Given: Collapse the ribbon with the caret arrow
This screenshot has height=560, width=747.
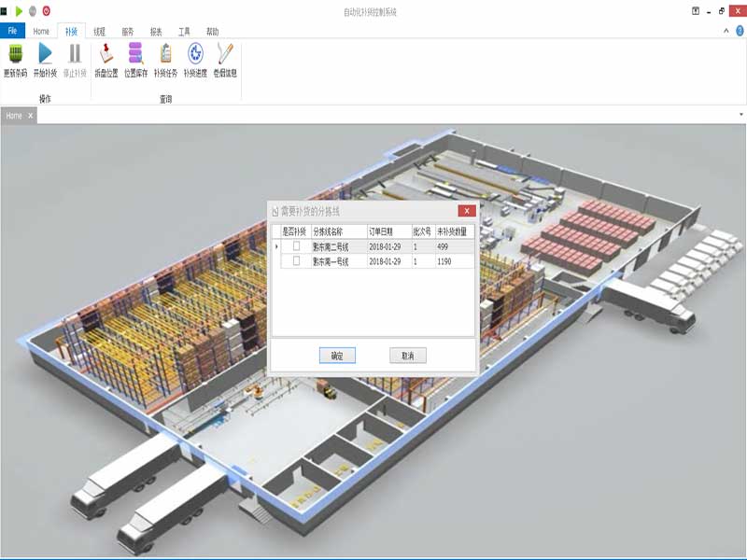Looking at the screenshot, I should [726, 31].
